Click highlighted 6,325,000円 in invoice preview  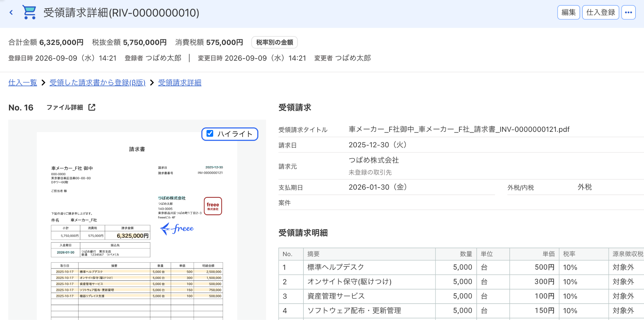tap(132, 236)
